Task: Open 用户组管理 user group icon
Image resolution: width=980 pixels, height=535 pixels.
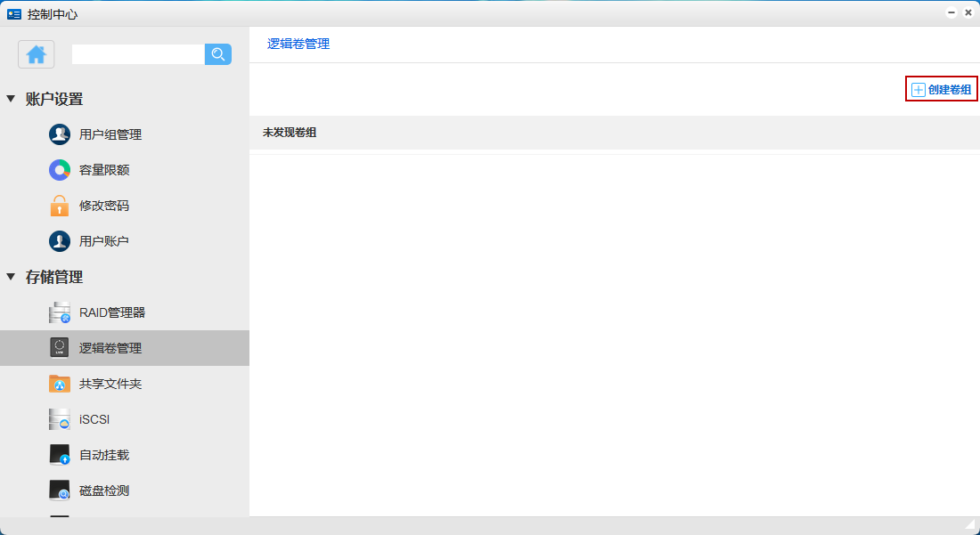Action: tap(60, 134)
